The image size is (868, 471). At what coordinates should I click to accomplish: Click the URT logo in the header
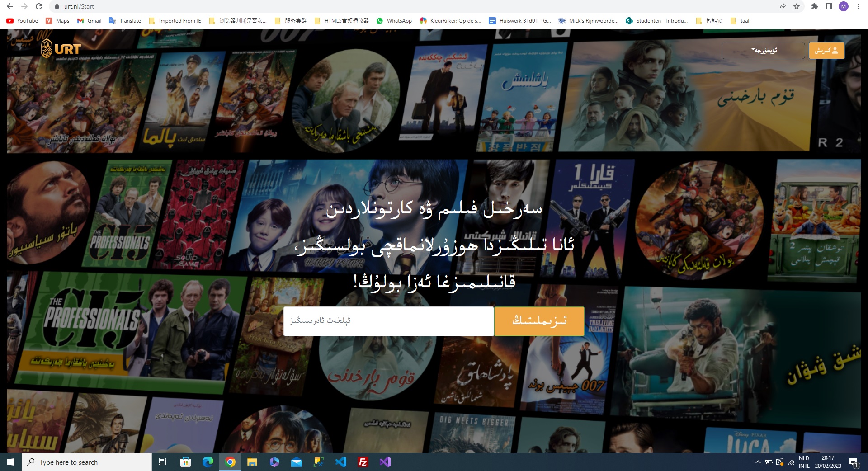(61, 49)
